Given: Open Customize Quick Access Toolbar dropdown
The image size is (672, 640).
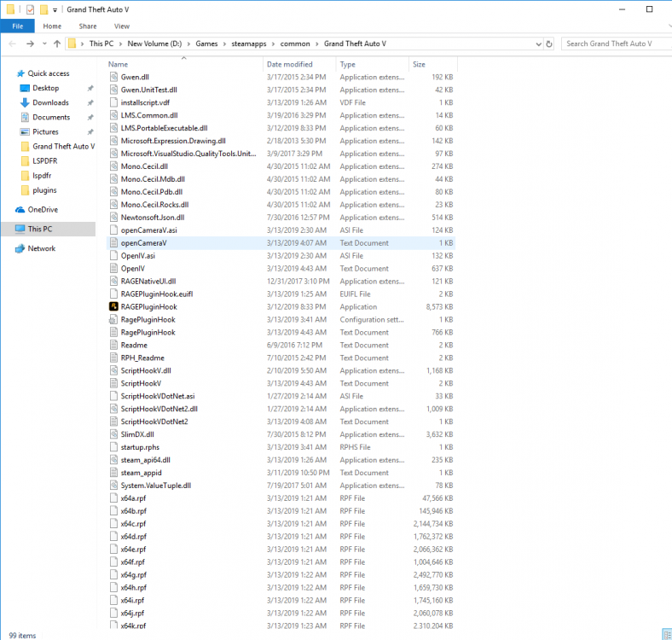Looking at the screenshot, I should pos(55,10).
